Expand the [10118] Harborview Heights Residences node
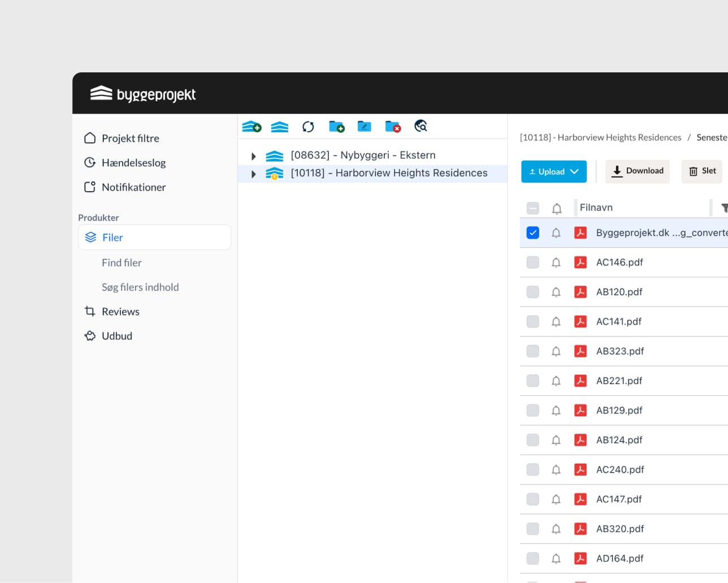The image size is (728, 583). [x=254, y=174]
